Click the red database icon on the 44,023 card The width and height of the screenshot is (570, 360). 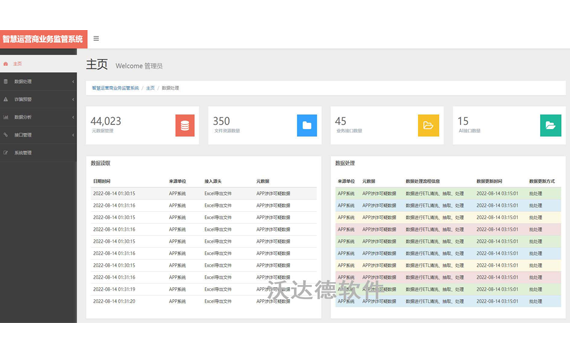pos(185,125)
